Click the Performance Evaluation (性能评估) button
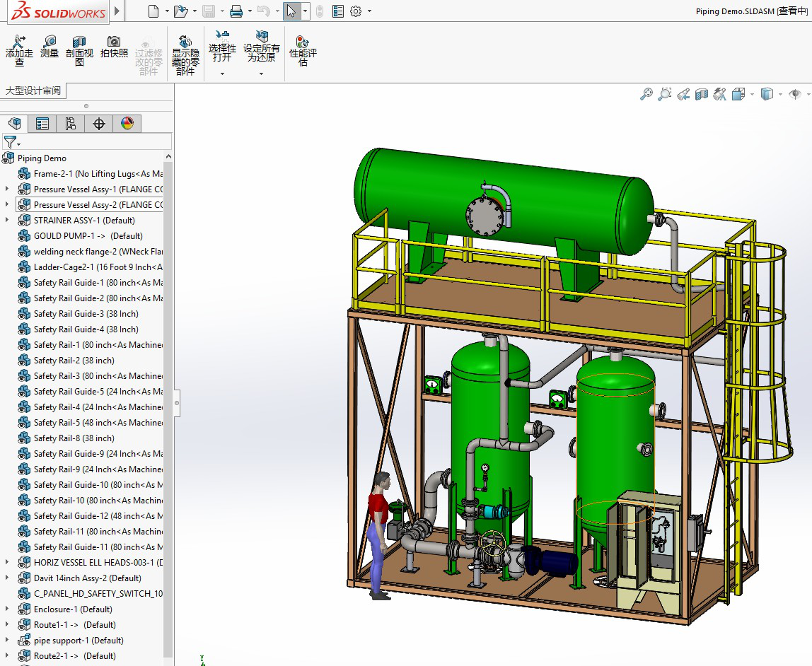812x666 pixels. pyautogui.click(x=303, y=49)
